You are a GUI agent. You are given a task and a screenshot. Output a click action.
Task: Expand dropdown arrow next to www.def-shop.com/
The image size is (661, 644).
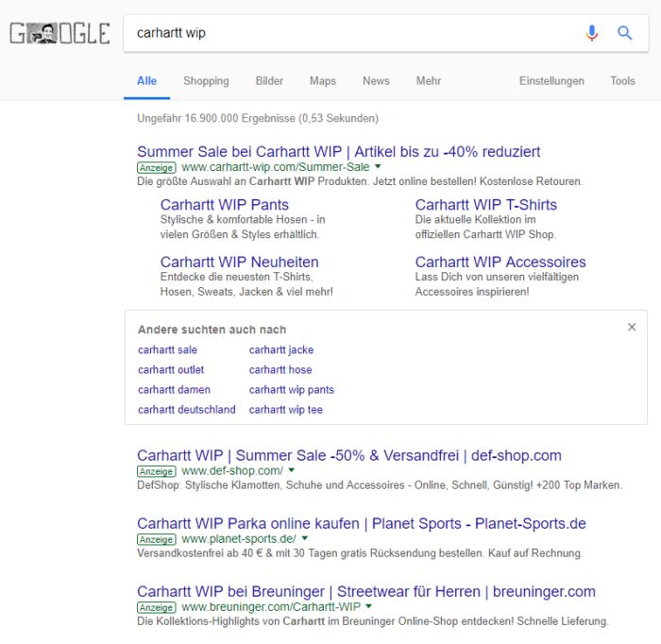(292, 470)
